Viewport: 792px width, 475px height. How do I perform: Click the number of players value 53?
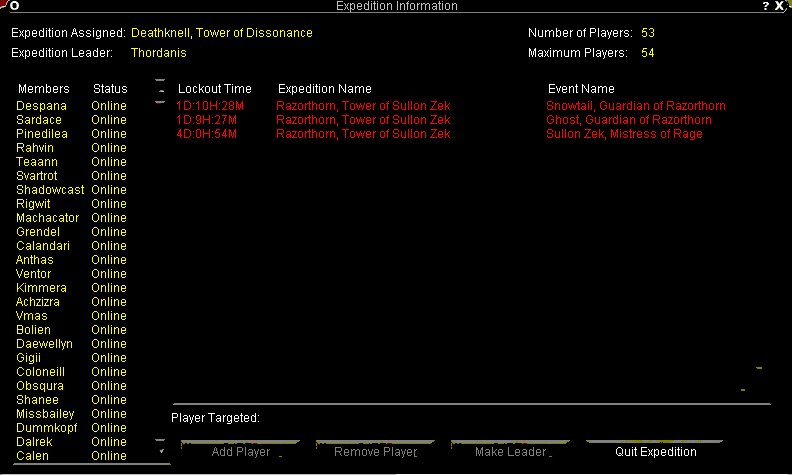click(648, 33)
